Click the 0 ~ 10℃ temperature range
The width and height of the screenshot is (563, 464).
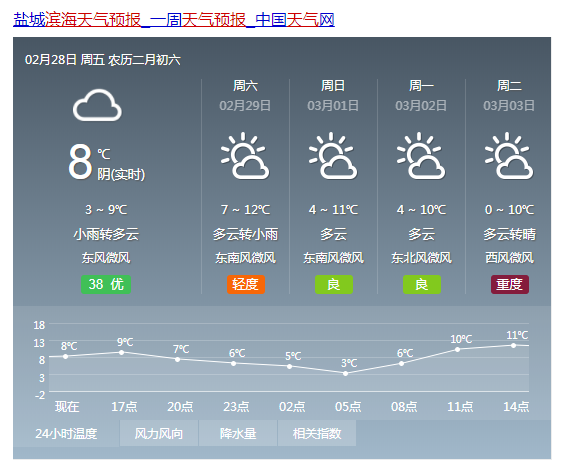click(509, 209)
